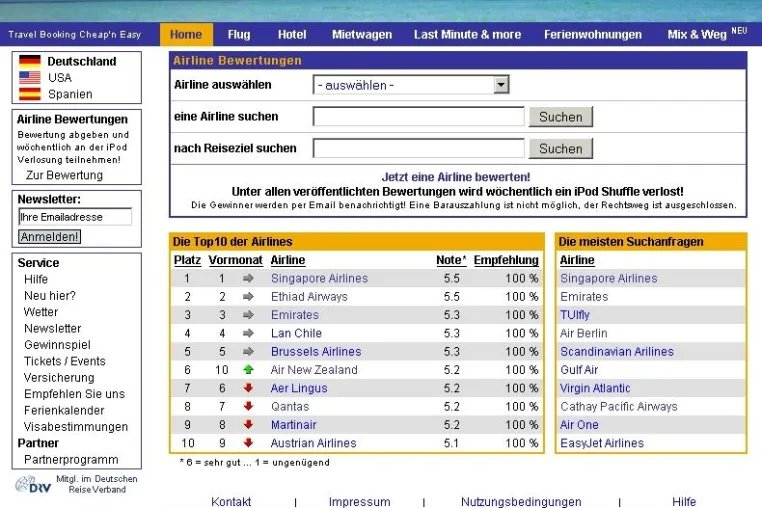
Task: Open the Ferienkalender link
Action: point(64,410)
